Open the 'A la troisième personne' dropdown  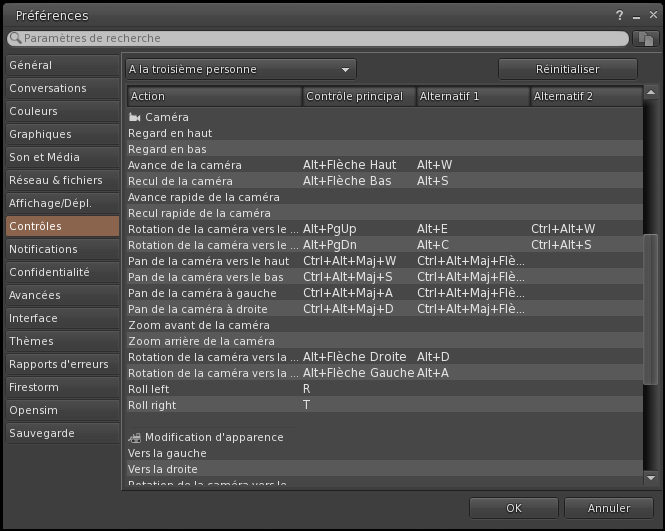pyautogui.click(x=241, y=69)
